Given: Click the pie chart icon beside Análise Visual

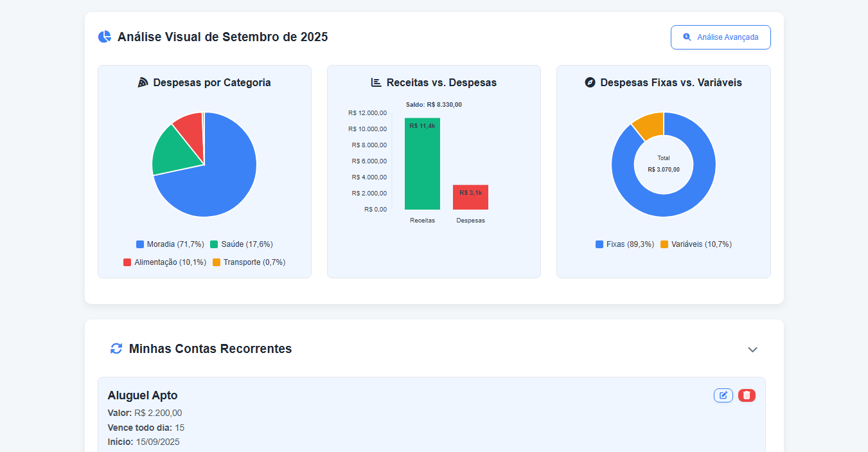Looking at the screenshot, I should [104, 37].
